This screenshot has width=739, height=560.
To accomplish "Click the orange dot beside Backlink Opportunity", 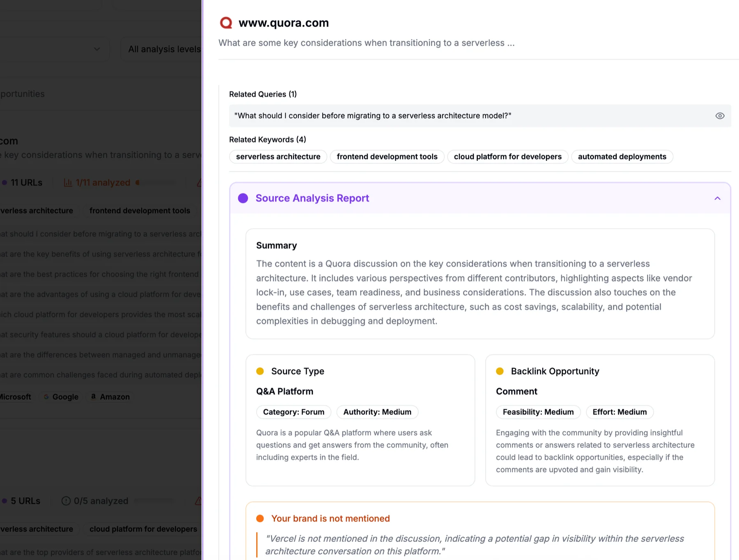I will pyautogui.click(x=500, y=371).
